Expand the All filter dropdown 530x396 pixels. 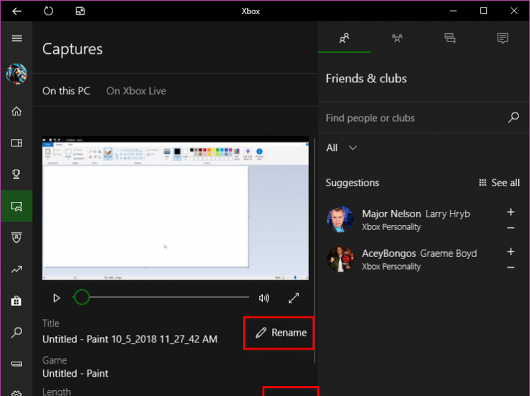[x=341, y=148]
